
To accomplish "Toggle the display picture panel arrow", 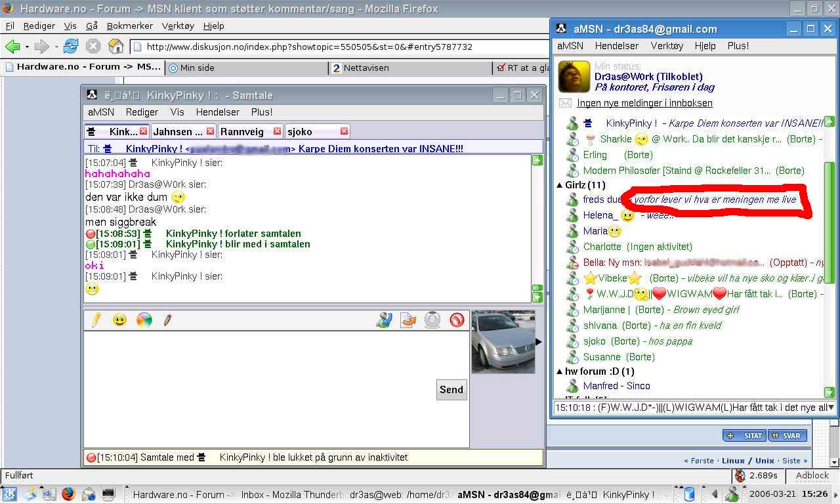I will 539,341.
